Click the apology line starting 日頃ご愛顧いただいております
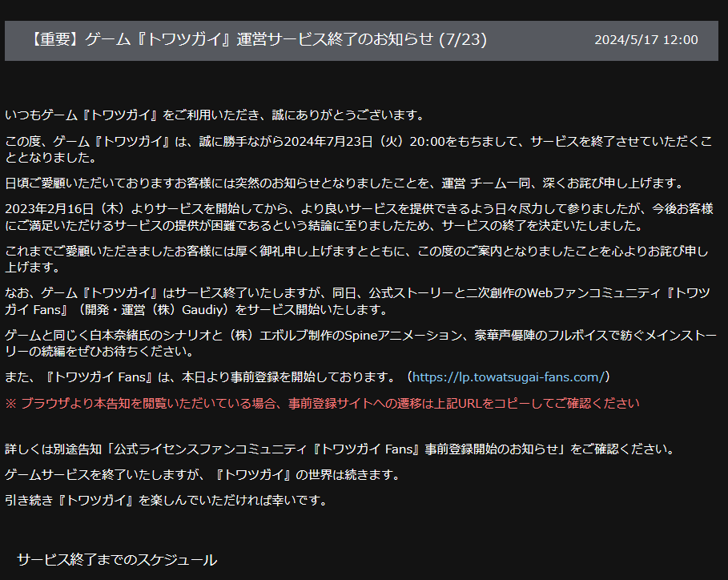728x580 pixels. (344, 183)
